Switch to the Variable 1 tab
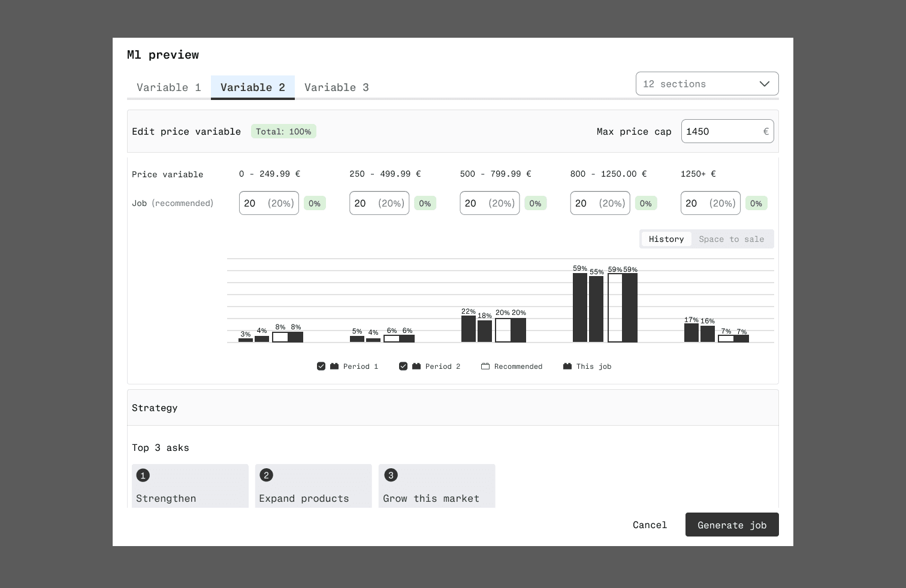The height and width of the screenshot is (588, 906). [x=169, y=87]
